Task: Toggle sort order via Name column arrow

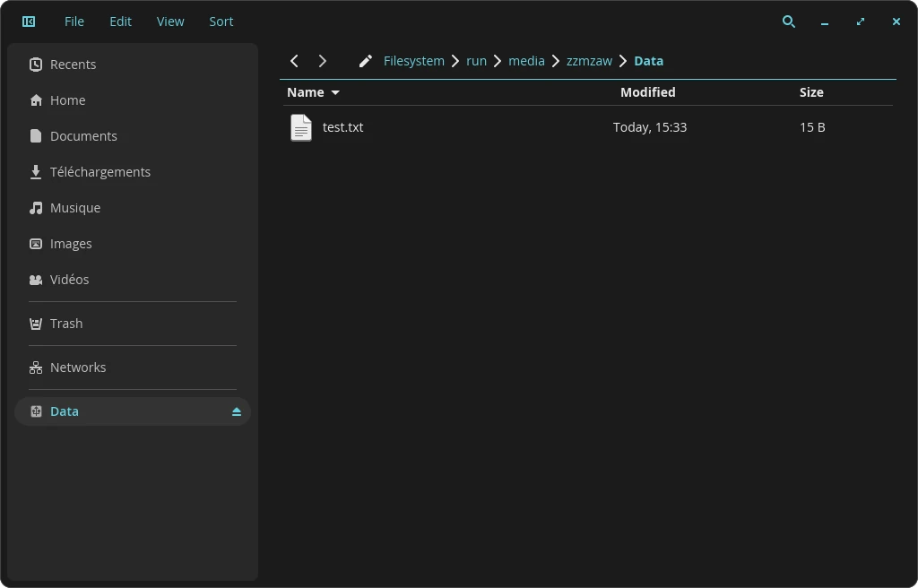Action: [x=335, y=92]
